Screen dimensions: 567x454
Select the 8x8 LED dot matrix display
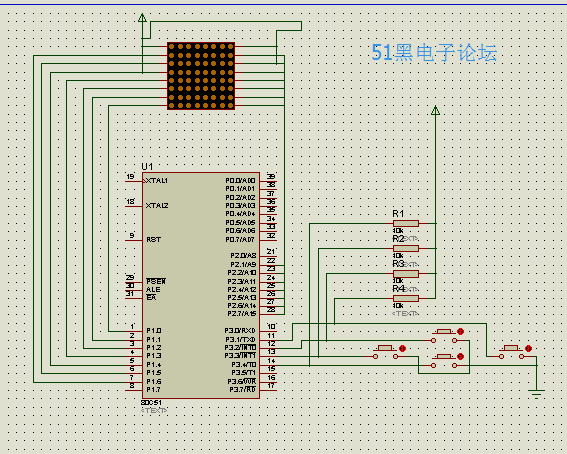tap(201, 76)
